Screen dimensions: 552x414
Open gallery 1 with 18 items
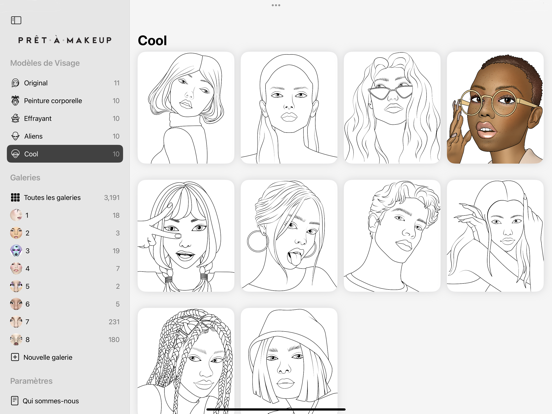pos(65,215)
